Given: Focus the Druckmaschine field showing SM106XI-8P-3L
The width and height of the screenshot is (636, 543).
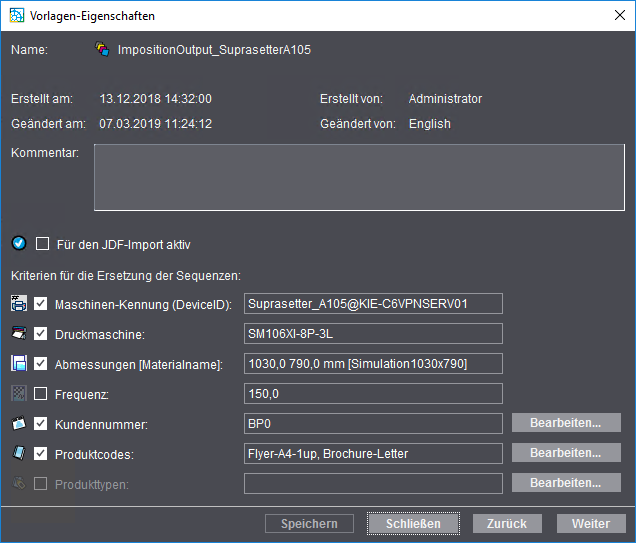Looking at the screenshot, I should (x=373, y=334).
